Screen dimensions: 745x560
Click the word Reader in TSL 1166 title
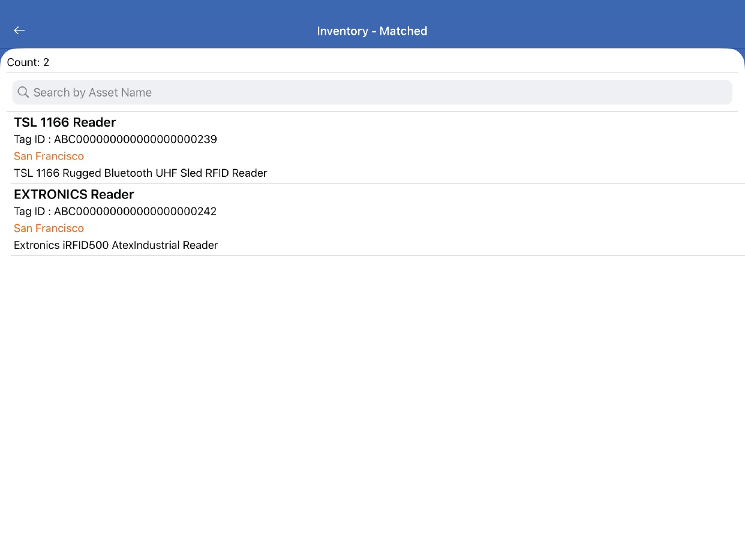(94, 122)
